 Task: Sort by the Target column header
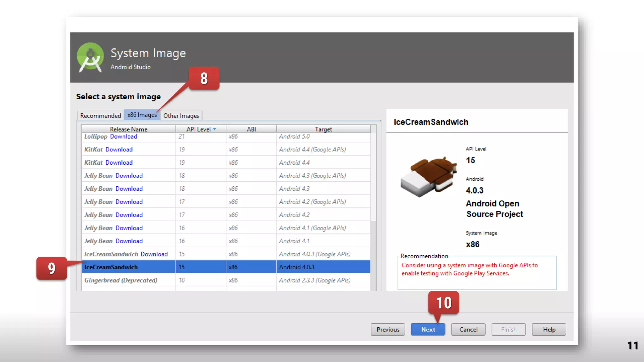(x=323, y=129)
